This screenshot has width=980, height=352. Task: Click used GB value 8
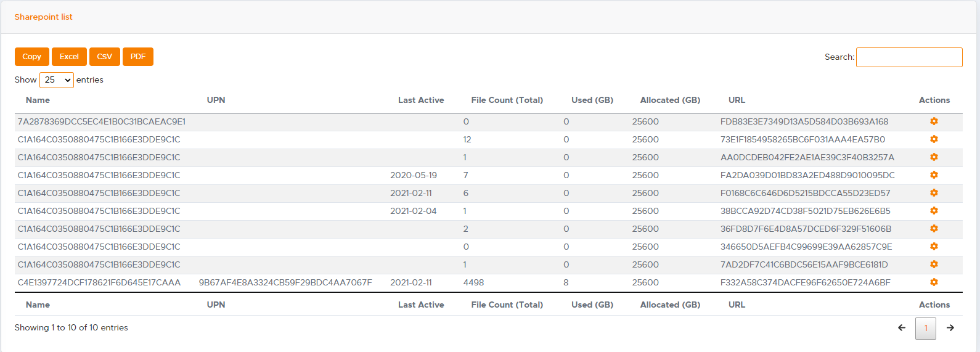point(566,282)
